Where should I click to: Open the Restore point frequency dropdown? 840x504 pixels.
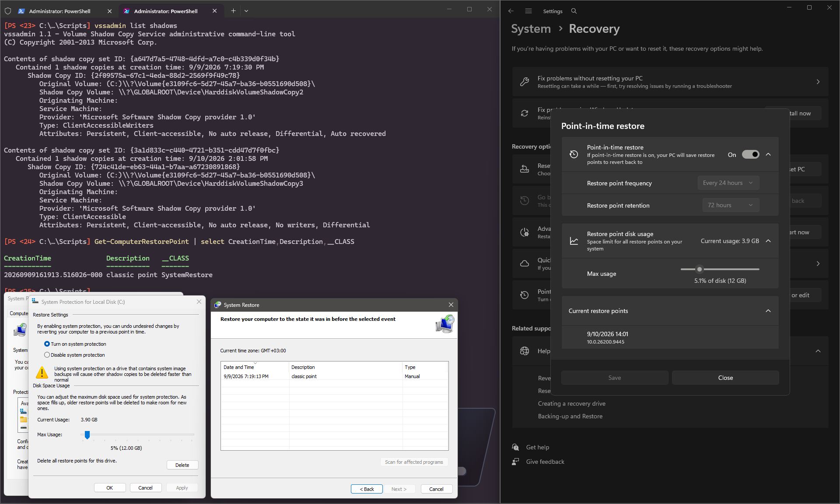tap(728, 183)
